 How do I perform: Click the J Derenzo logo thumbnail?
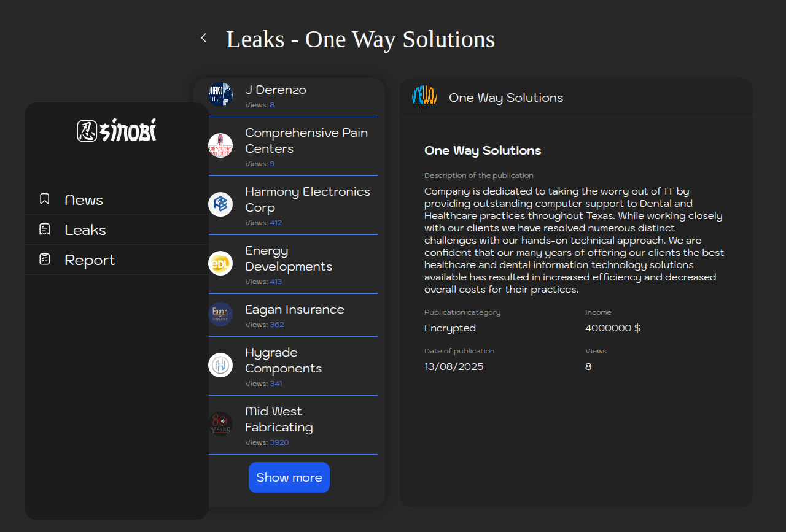point(220,94)
